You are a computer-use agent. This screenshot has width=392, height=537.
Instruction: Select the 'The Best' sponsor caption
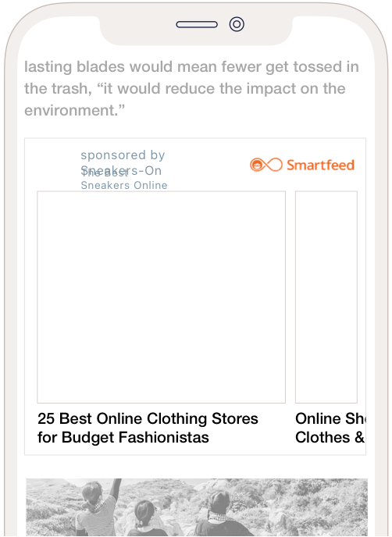[x=105, y=173]
